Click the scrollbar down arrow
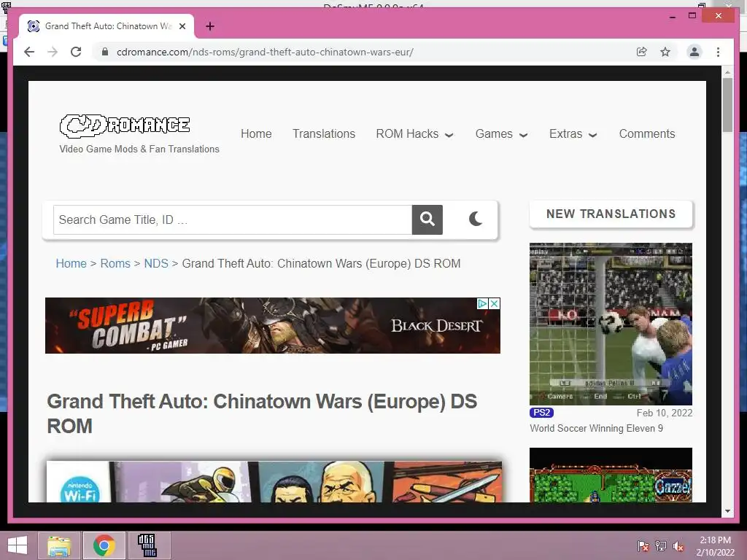The height and width of the screenshot is (560, 747). pyautogui.click(x=727, y=511)
